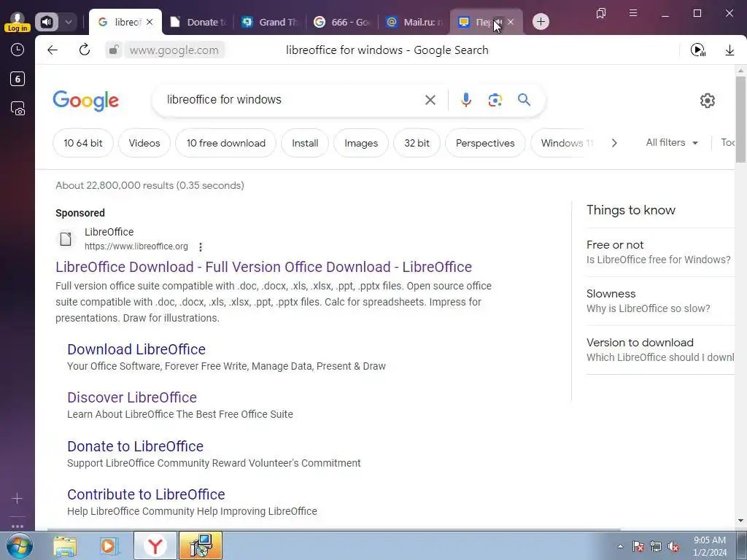
Task: Switch to the Donate tab
Action: 198,22
